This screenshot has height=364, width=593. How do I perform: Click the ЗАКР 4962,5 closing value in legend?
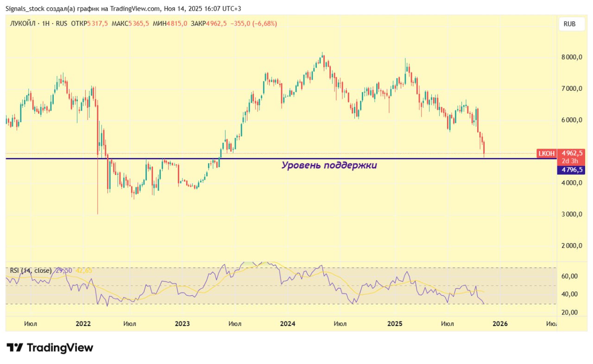point(208,24)
